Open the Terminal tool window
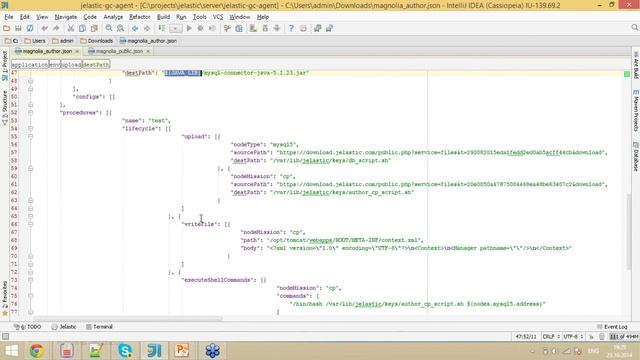The width and height of the screenshot is (640, 360). [99, 327]
